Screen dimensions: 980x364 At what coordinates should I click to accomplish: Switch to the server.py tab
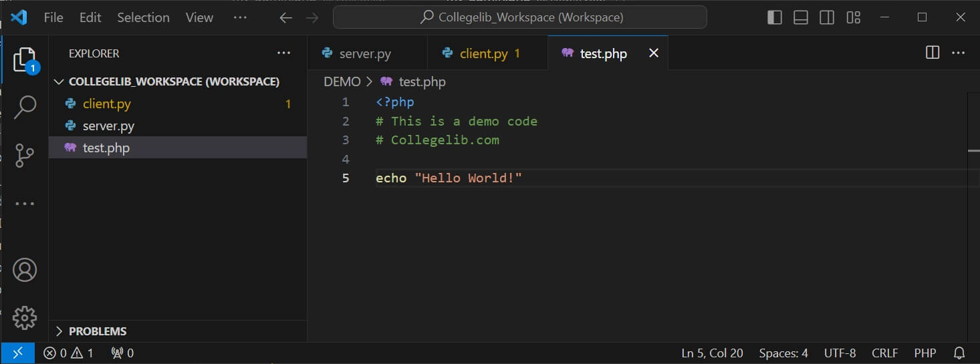tap(367, 53)
